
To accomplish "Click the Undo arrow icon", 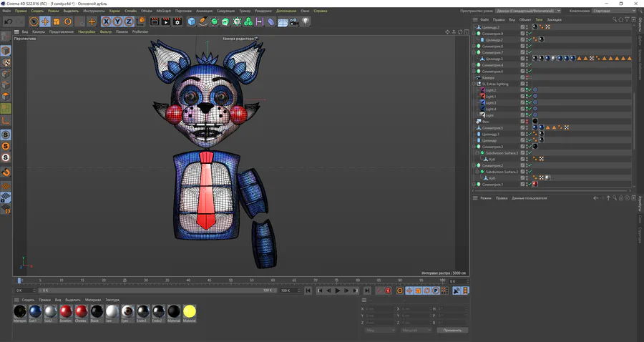I will [x=8, y=21].
